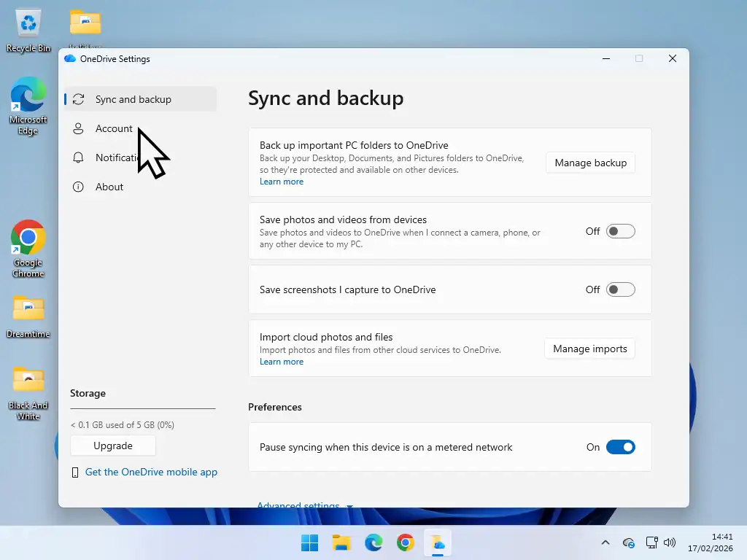Screen dimensions: 747x560
Task: Open Learn more under Import cloud photos
Action: [282, 361]
